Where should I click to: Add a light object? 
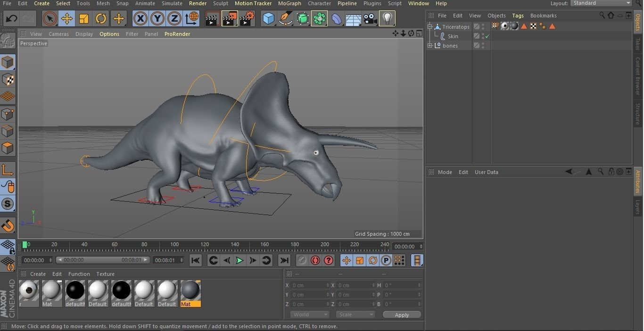[x=387, y=19]
